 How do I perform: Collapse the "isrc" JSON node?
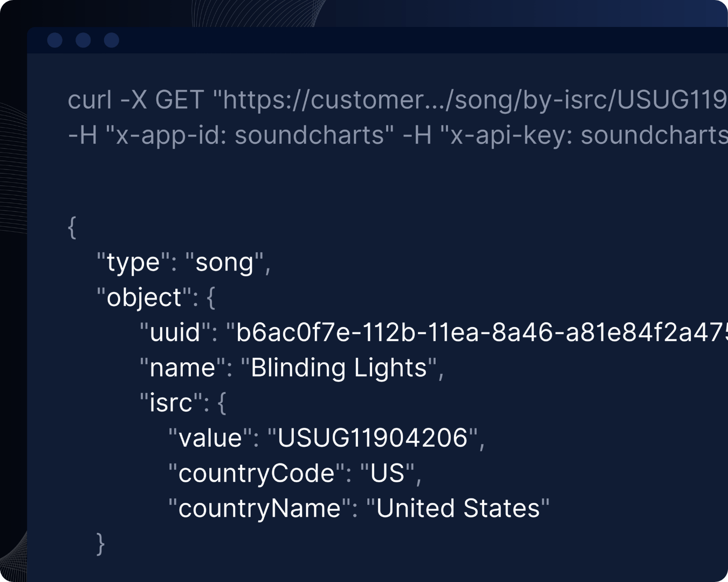click(x=221, y=403)
